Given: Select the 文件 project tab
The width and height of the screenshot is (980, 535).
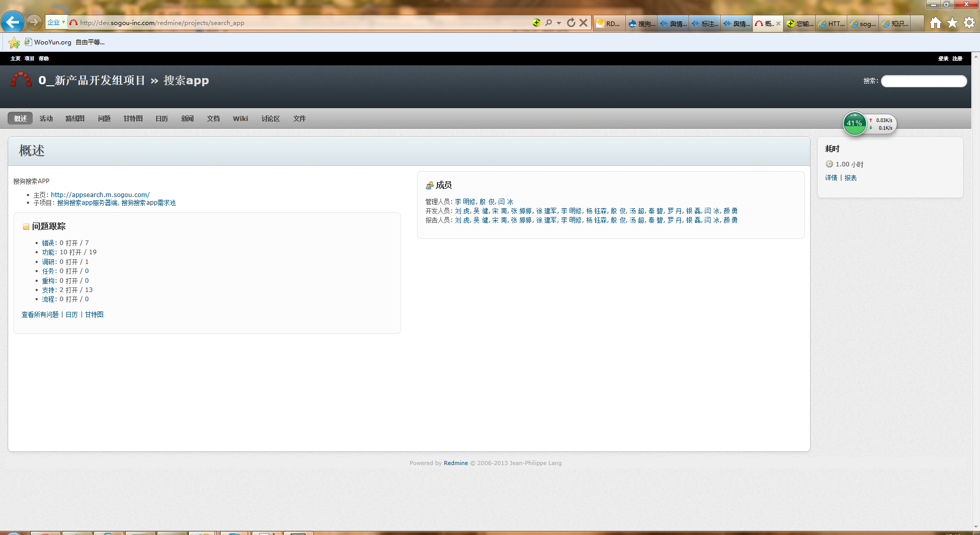Looking at the screenshot, I should point(300,118).
